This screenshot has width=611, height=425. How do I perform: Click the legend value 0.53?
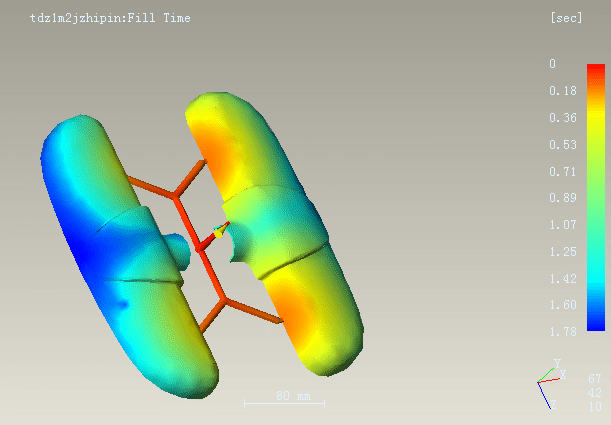coord(563,145)
